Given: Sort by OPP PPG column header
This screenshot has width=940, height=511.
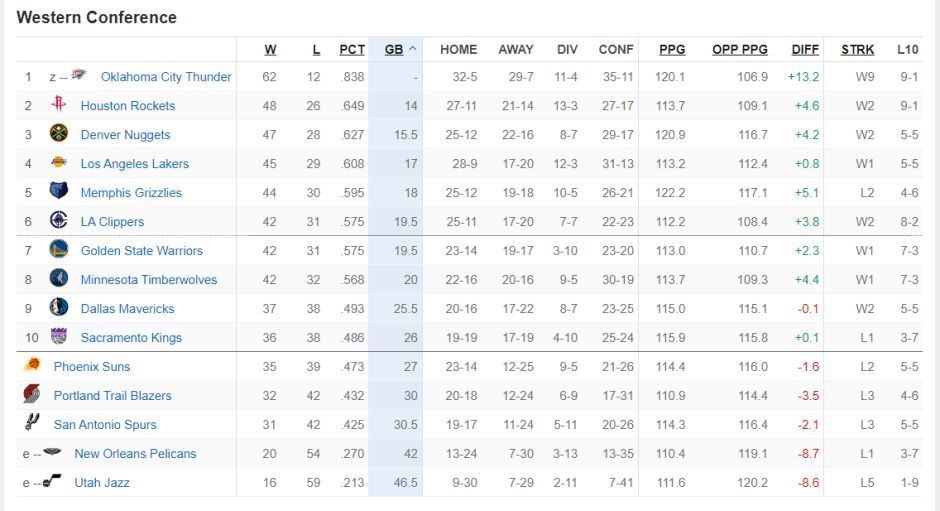Looking at the screenshot, I should click(x=740, y=50).
